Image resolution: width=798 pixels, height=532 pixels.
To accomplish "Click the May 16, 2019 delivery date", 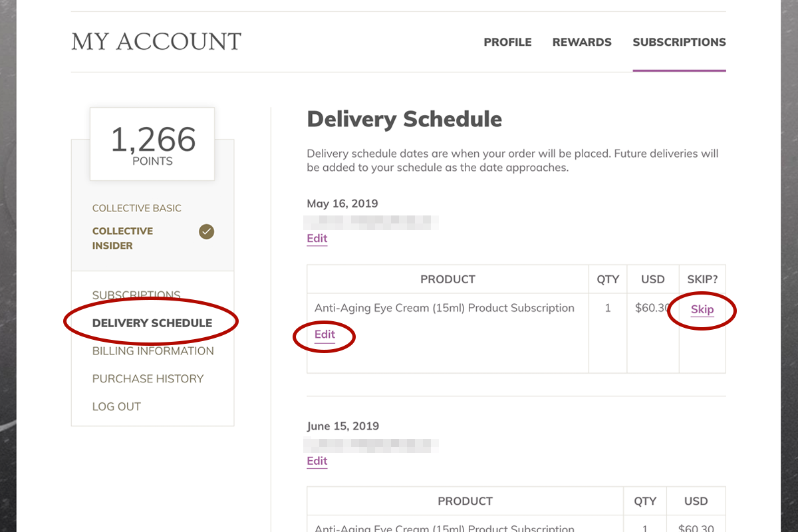I will click(342, 203).
